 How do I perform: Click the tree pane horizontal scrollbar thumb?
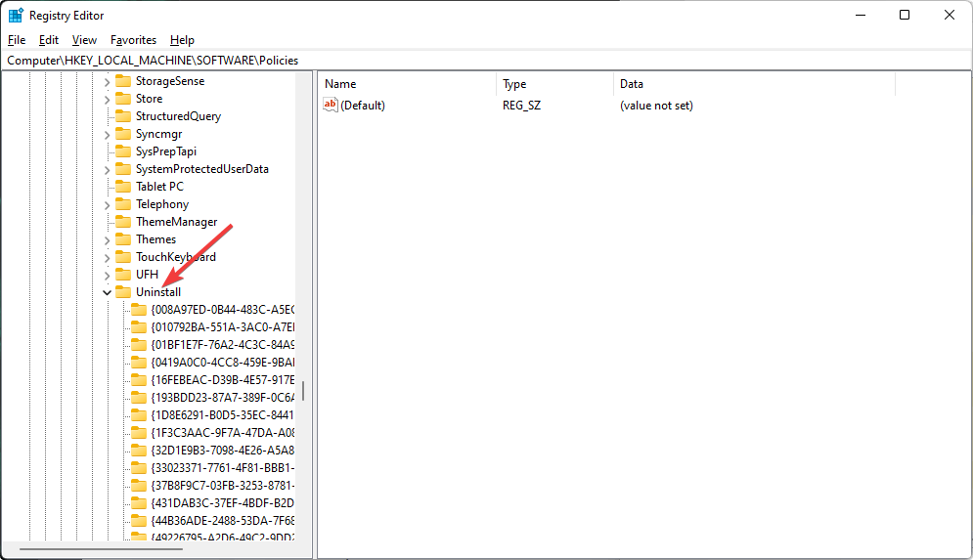click(x=101, y=549)
